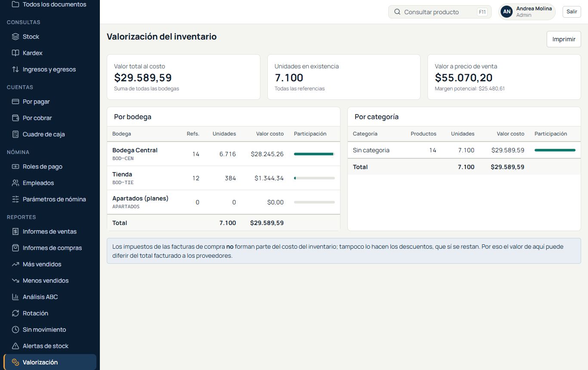Click the Salir button
This screenshot has height=370, width=588.
click(x=572, y=12)
